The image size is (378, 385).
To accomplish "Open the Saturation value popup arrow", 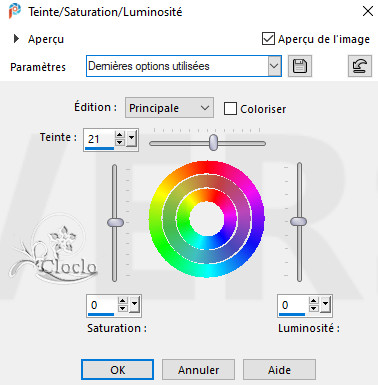I will (135, 305).
